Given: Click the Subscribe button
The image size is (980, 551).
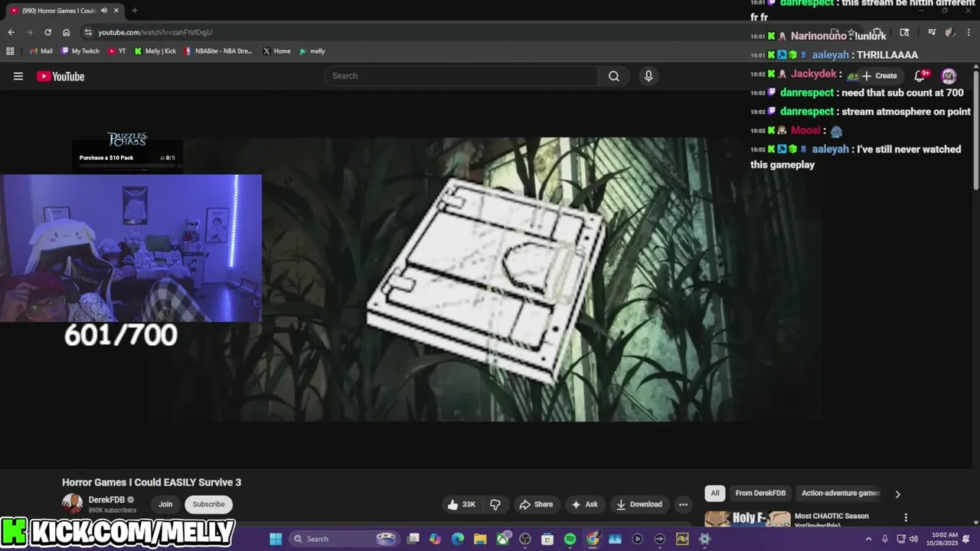Looking at the screenshot, I should (x=209, y=504).
